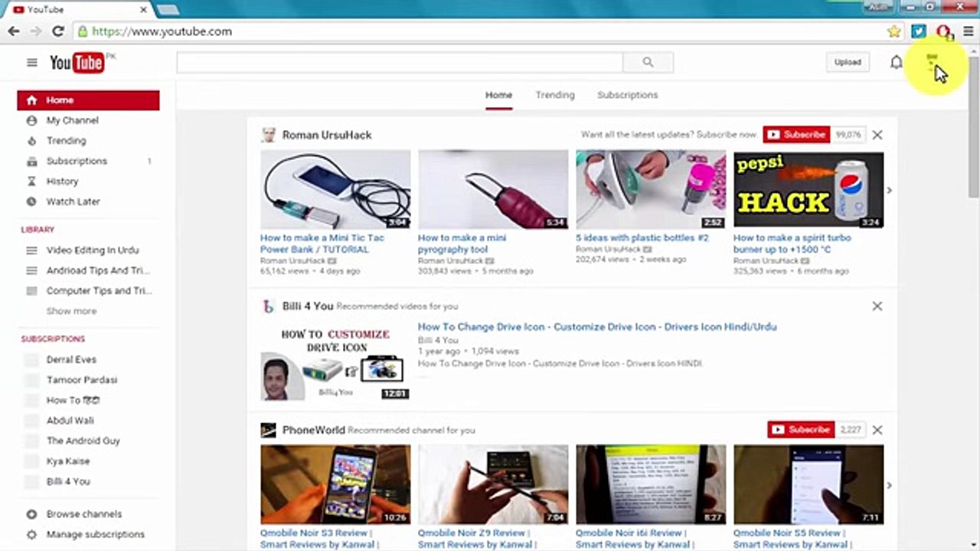Dismiss the Roman UrsuHack section

click(x=877, y=135)
